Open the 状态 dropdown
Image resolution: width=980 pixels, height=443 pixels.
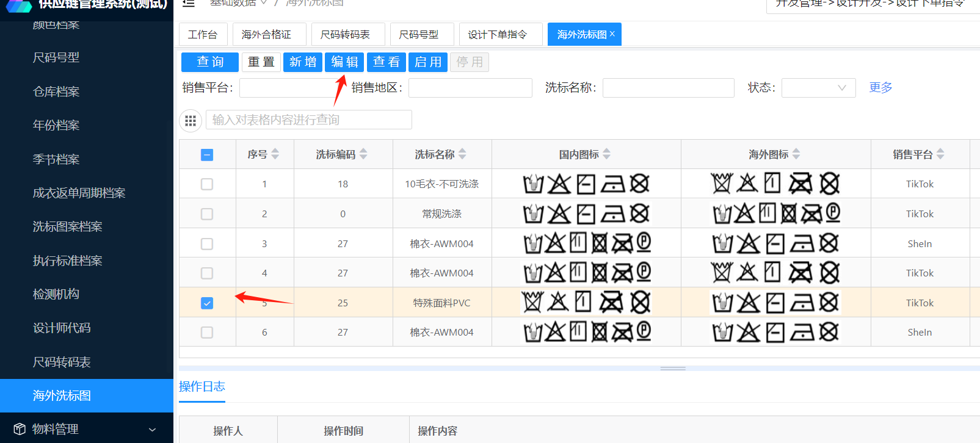pos(818,88)
